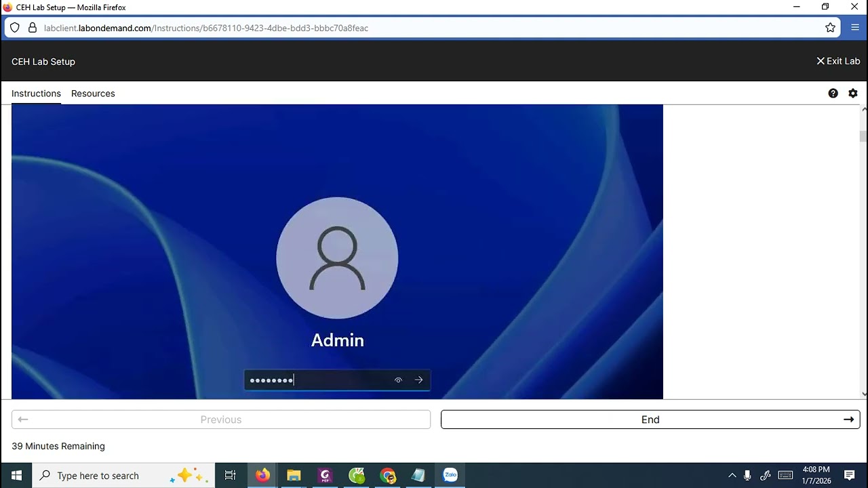The height and width of the screenshot is (488, 868).
Task: Click the instructions scrollbar down arrow
Action: click(x=863, y=394)
